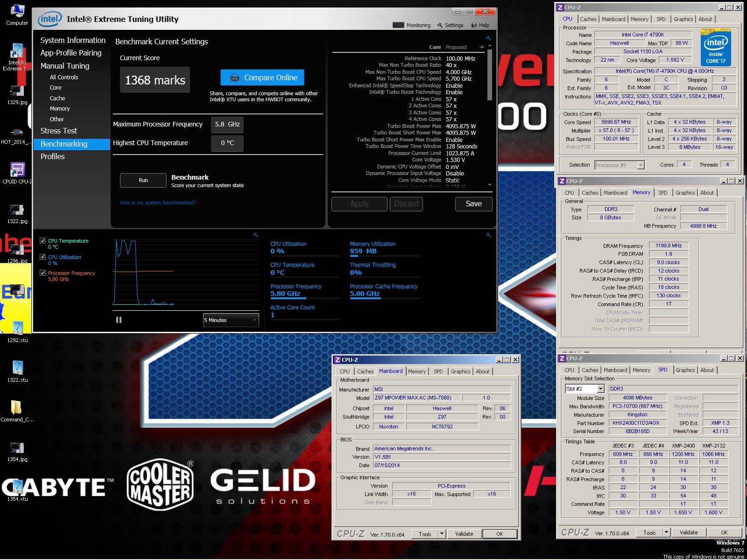Open the Command_C folder on desktop
This screenshot has height=560, width=747.
(x=17, y=411)
